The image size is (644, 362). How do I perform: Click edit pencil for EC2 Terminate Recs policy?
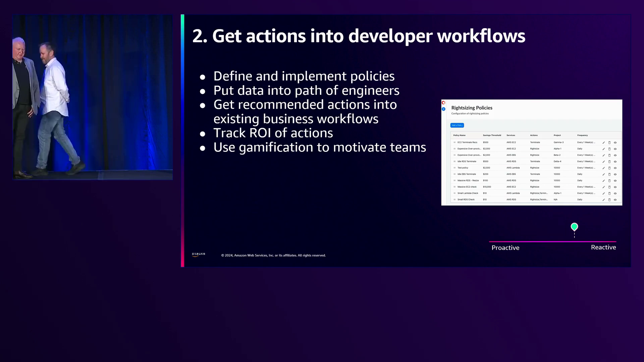(603, 143)
